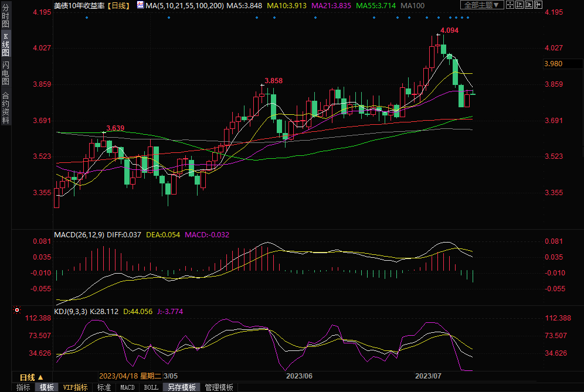This screenshot has width=584, height=392.
Task: Click the crosshair cursor icon in top toolbar
Action: [x=511, y=5]
